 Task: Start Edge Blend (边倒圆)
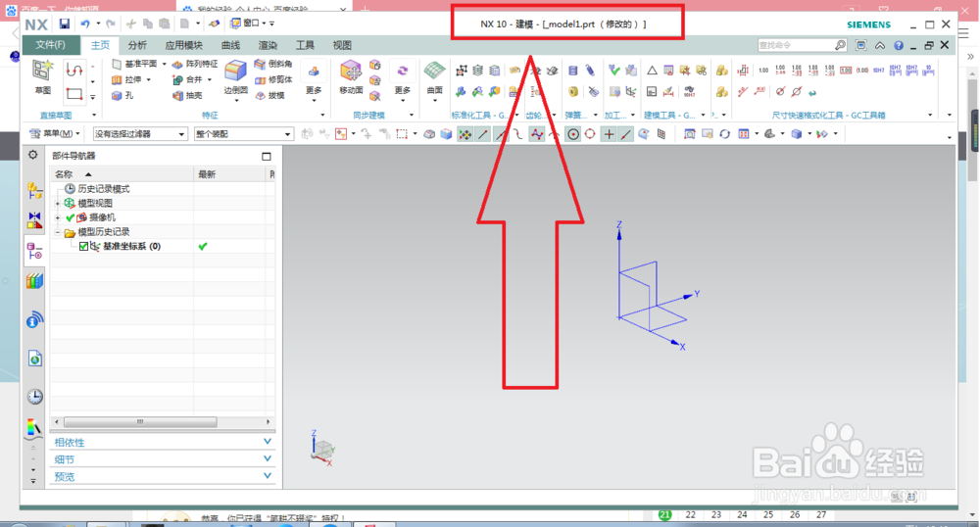(x=235, y=76)
